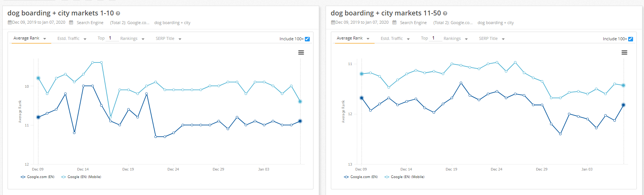Toggle Google.com (EN) legend series in 11-50 chart
Image resolution: width=644 pixels, height=195 pixels.
(x=361, y=177)
